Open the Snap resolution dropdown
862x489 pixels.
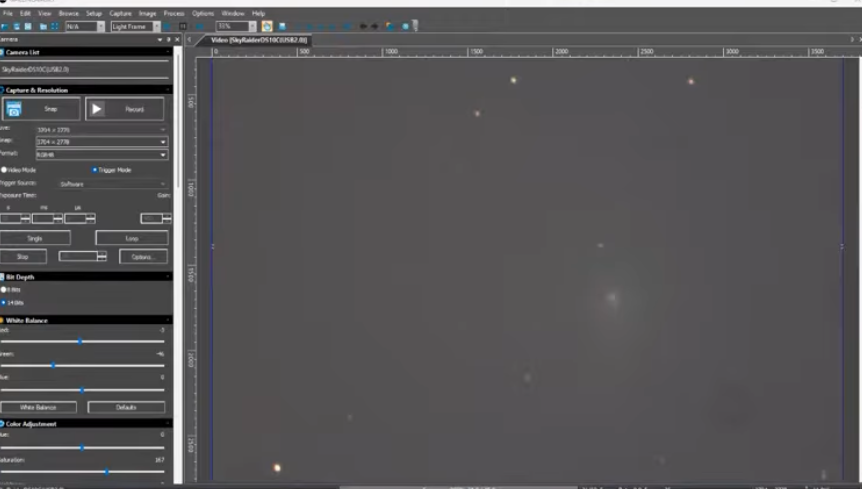tap(101, 142)
